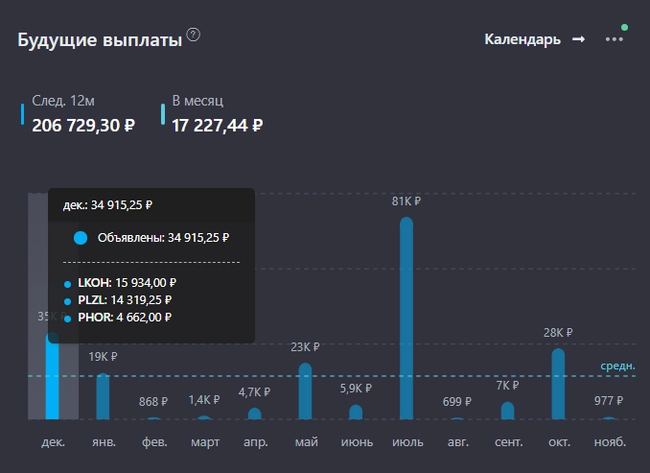Click the PLZL ticker in tooltip

(92, 300)
